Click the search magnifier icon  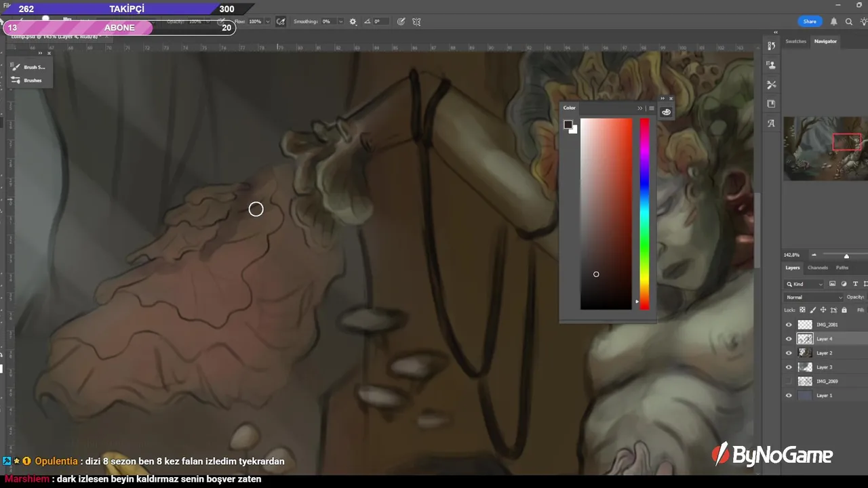pos(848,22)
